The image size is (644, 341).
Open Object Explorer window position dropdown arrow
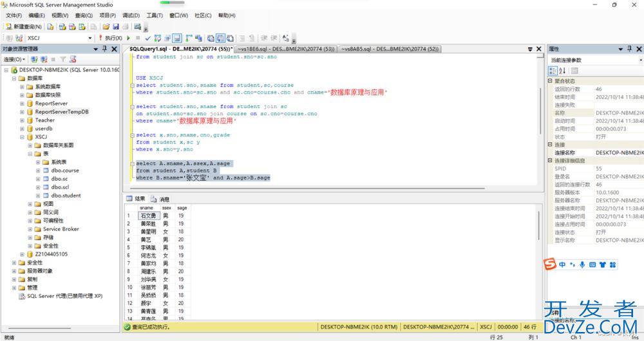pos(96,49)
